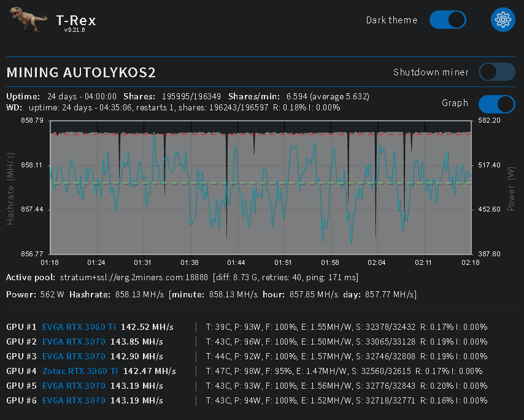The height and width of the screenshot is (420, 524).
Task: Click the T-Rex title text
Action: click(75, 20)
